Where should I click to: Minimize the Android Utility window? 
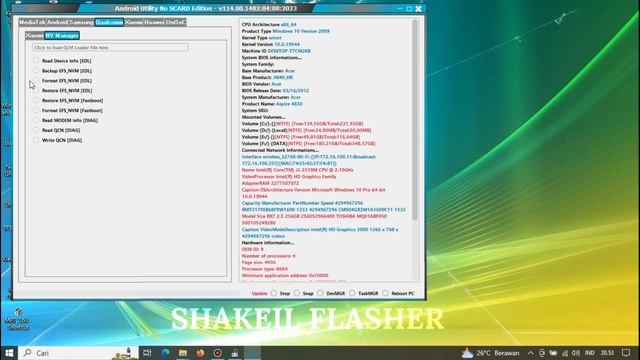[400, 9]
